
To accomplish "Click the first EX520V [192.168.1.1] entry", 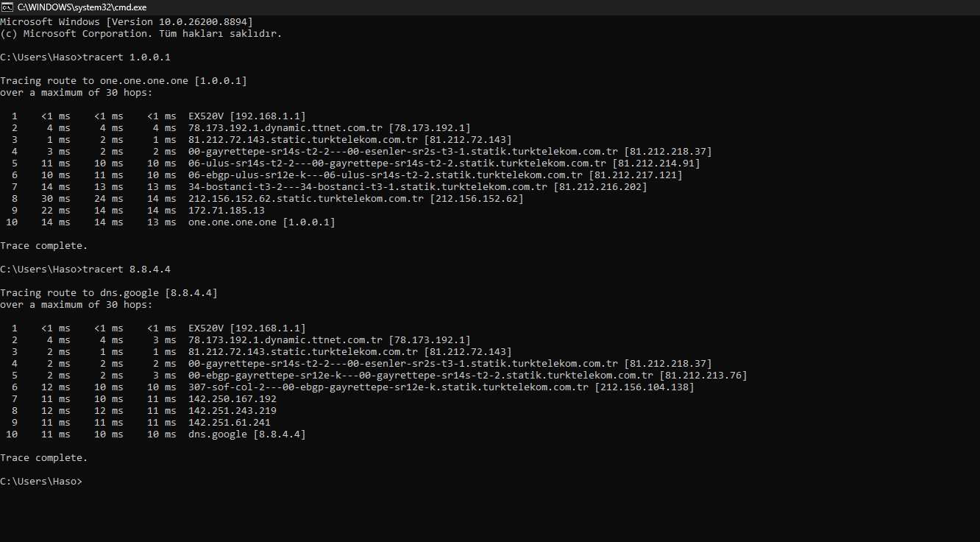I will [247, 116].
